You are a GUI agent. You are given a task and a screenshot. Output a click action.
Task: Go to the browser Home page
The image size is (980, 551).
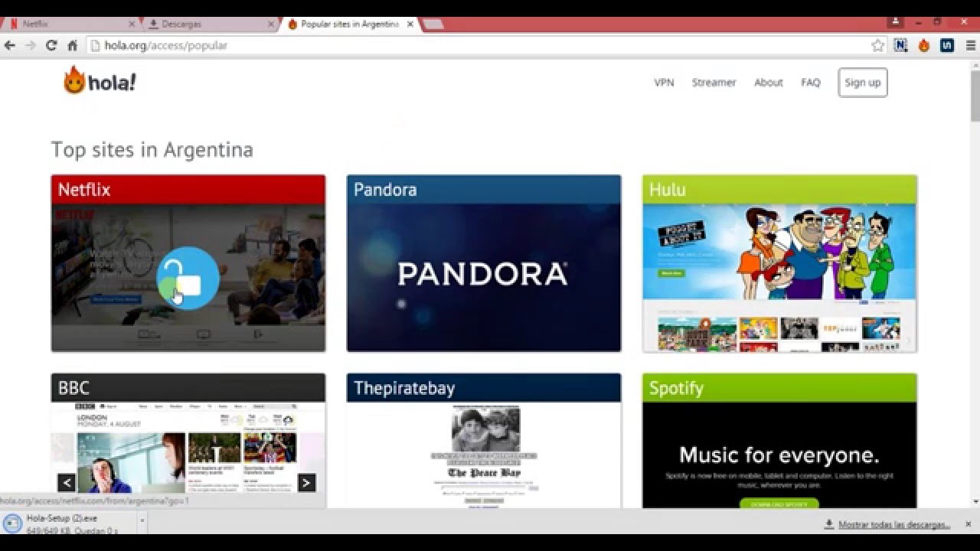click(x=73, y=46)
